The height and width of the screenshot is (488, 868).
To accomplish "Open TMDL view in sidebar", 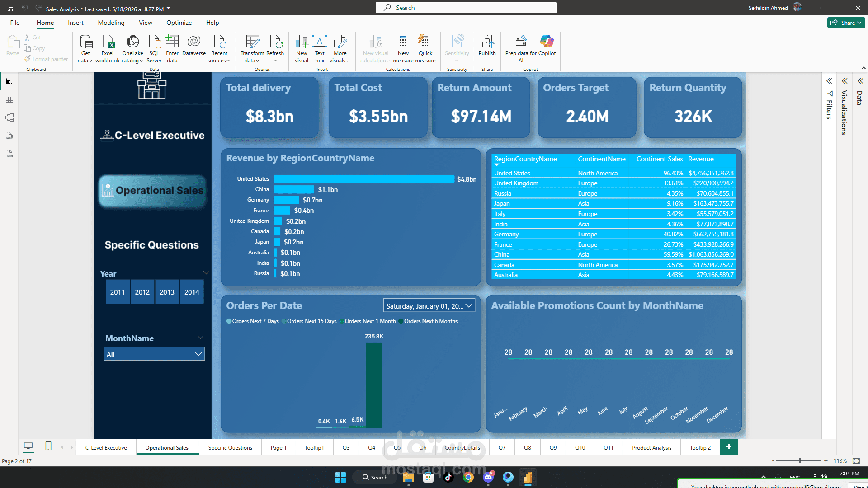I will point(9,154).
